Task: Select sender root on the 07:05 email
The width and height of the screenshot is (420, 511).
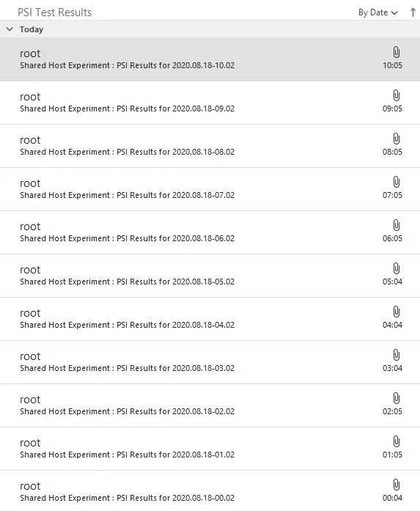Action: coord(30,183)
